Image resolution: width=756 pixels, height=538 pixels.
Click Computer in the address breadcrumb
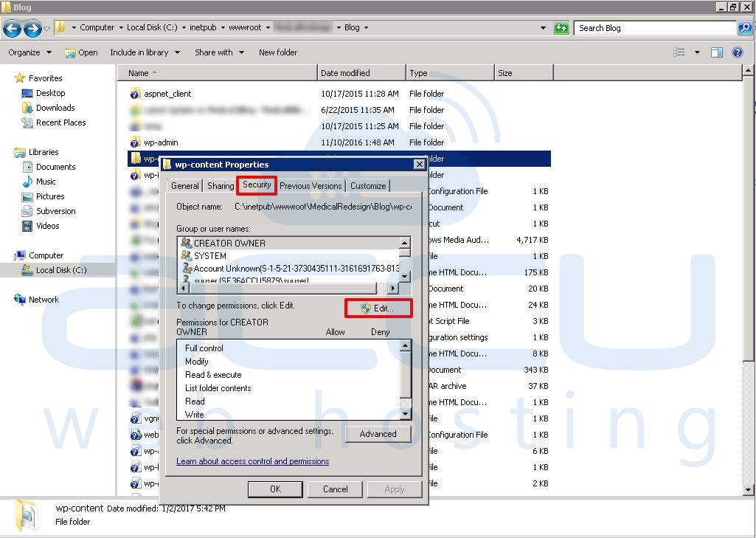pos(97,27)
